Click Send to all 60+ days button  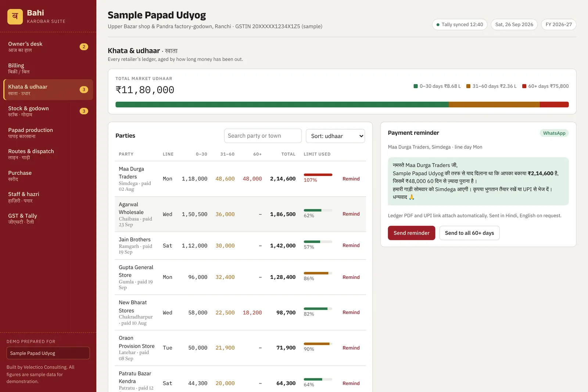469,233
